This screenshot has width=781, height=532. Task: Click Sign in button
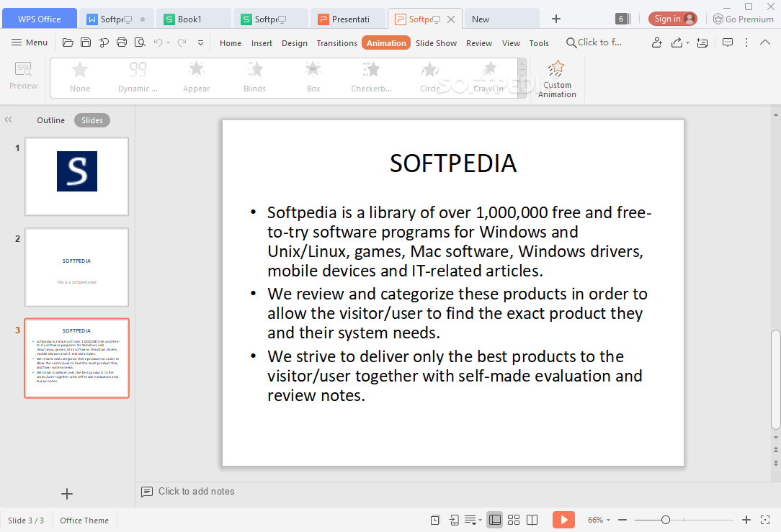(x=672, y=19)
